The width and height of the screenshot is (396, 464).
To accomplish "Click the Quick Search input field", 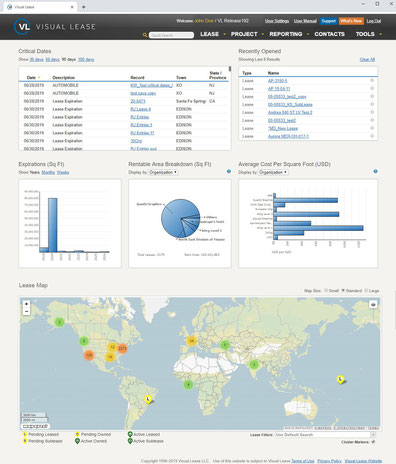I will 171,35.
